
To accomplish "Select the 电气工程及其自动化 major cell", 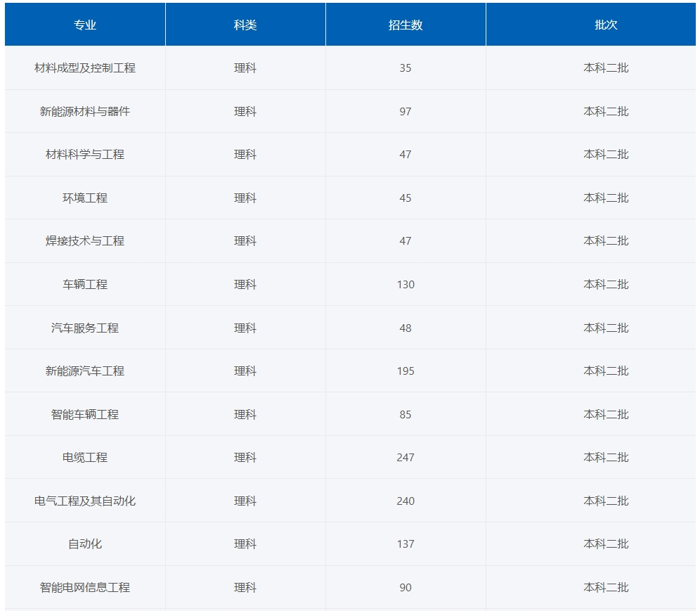I will (x=85, y=501).
